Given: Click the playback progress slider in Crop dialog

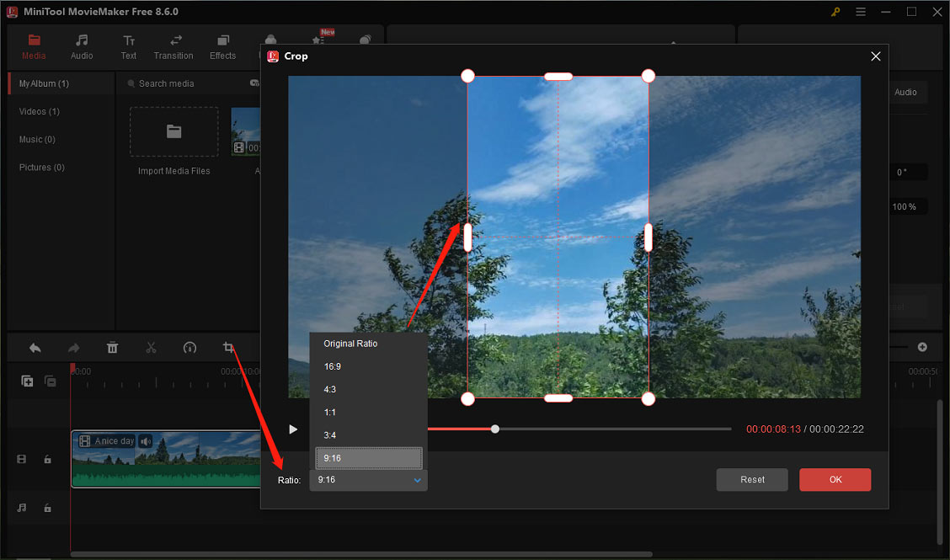Looking at the screenshot, I should [495, 429].
